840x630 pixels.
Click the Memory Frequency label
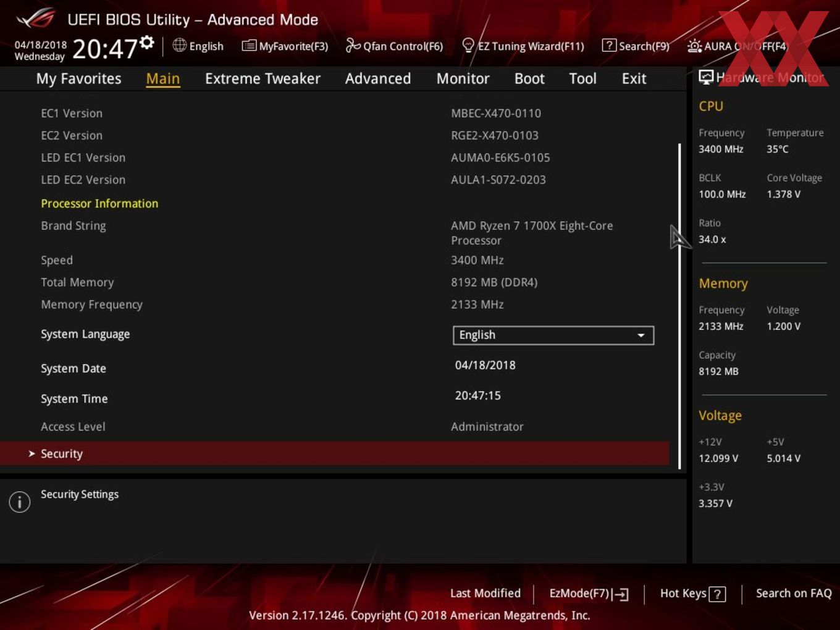coord(91,304)
